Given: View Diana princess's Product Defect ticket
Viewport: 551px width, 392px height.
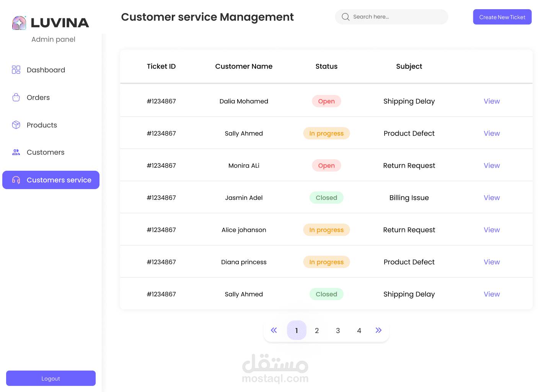Looking at the screenshot, I should click(492, 262).
